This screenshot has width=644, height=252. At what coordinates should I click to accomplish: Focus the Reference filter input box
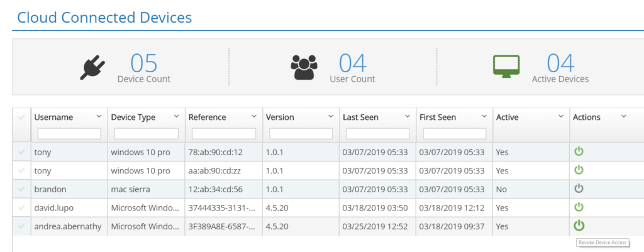pos(224,133)
